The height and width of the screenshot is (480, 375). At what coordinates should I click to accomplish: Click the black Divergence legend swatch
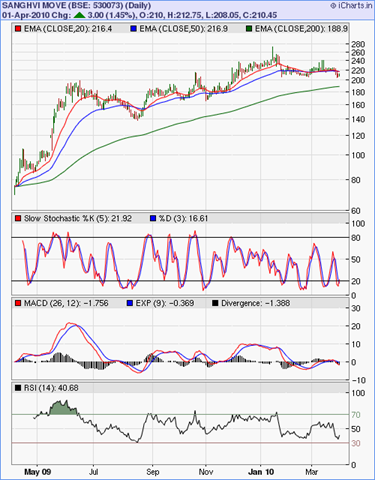click(215, 303)
